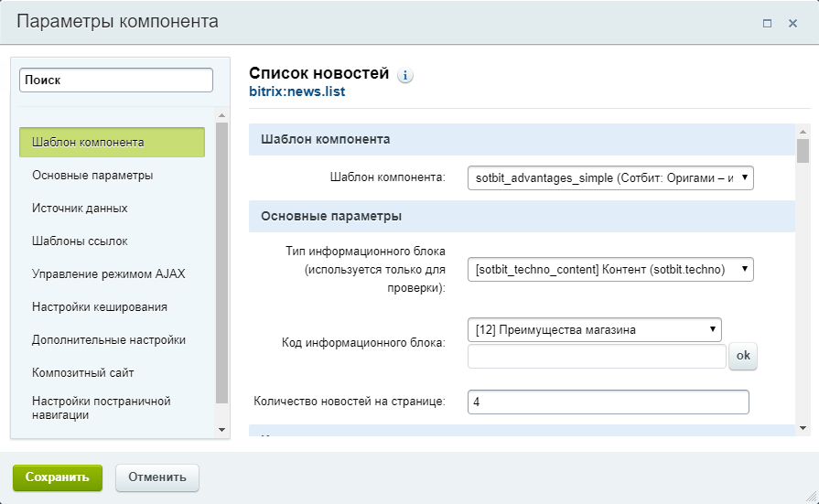
Task: Click the Количество новостей на странице field
Action: pyautogui.click(x=608, y=402)
